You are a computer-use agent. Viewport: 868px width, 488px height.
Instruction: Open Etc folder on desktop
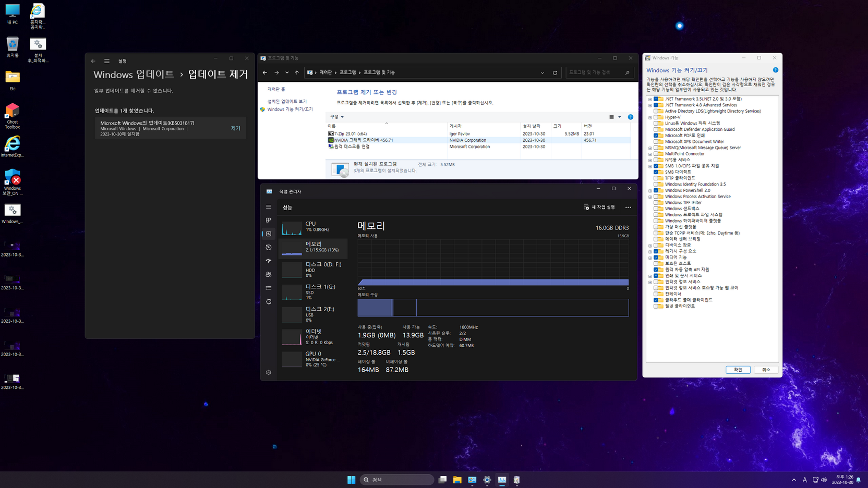point(13,80)
